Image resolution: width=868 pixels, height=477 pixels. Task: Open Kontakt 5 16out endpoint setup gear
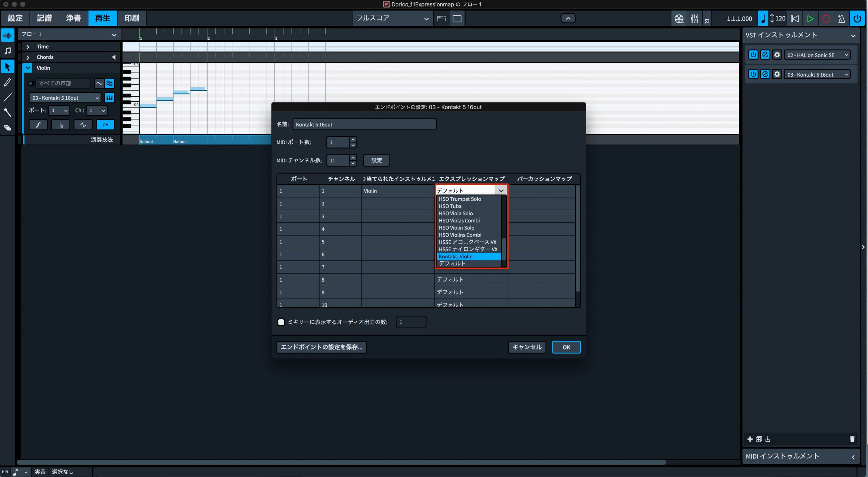(x=777, y=74)
